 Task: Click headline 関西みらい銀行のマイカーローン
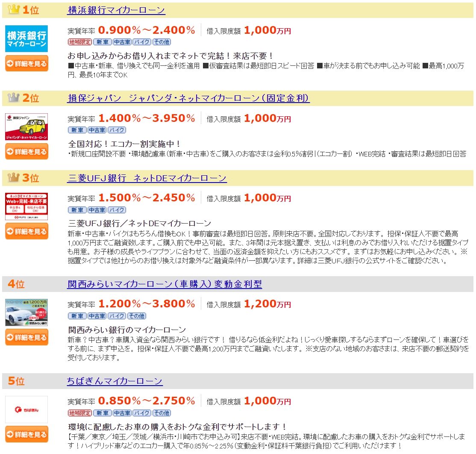tap(127, 330)
